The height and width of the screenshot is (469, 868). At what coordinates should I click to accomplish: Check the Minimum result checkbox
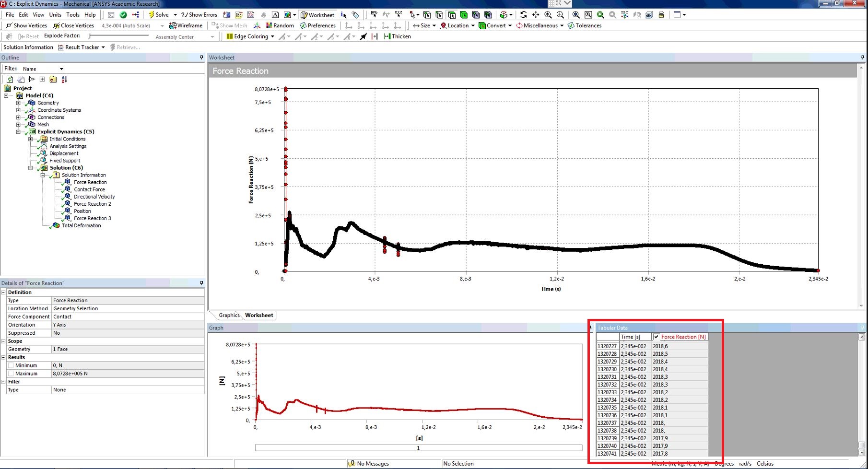click(11, 365)
